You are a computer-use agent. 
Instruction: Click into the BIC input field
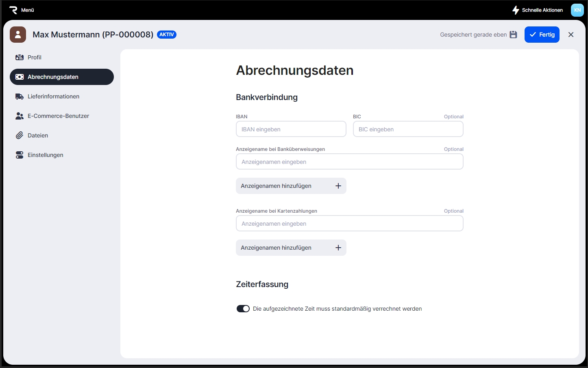[408, 129]
